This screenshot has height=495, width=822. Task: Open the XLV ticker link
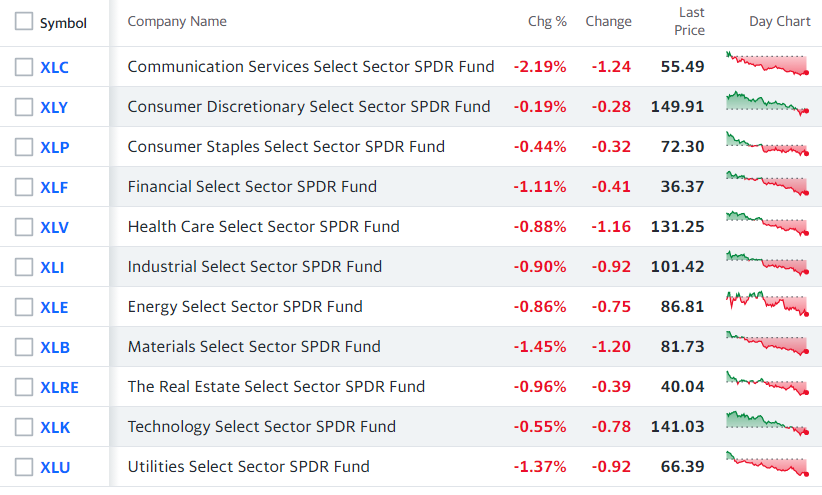point(55,228)
